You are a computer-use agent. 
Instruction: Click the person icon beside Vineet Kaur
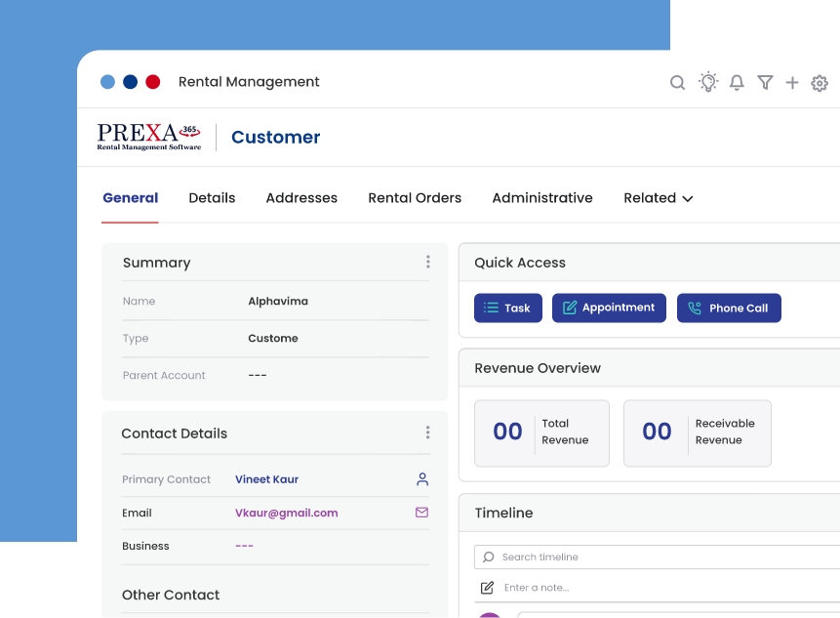tap(422, 479)
